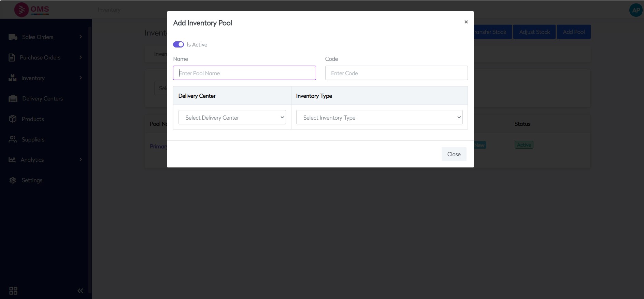Open the Select Delivery Center dropdown

pos(232,117)
